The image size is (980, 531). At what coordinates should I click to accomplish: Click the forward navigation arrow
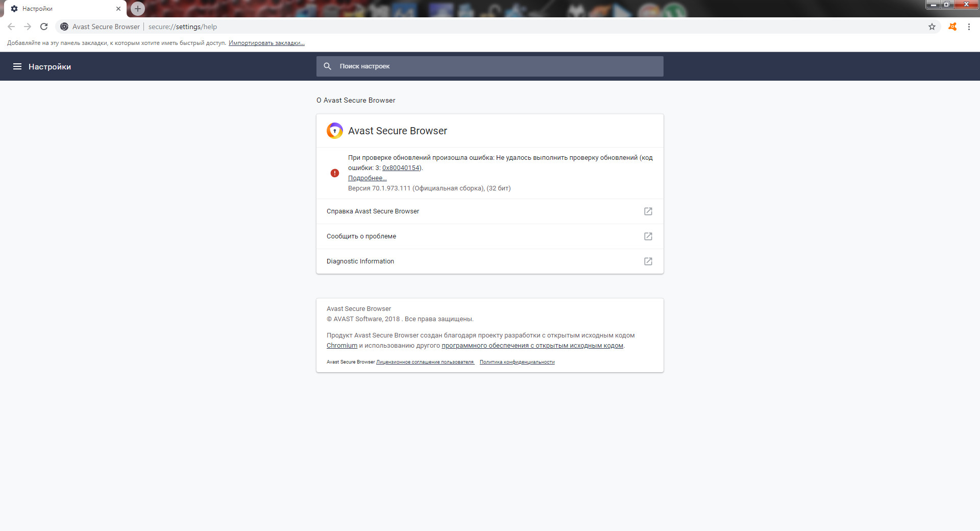click(x=28, y=27)
